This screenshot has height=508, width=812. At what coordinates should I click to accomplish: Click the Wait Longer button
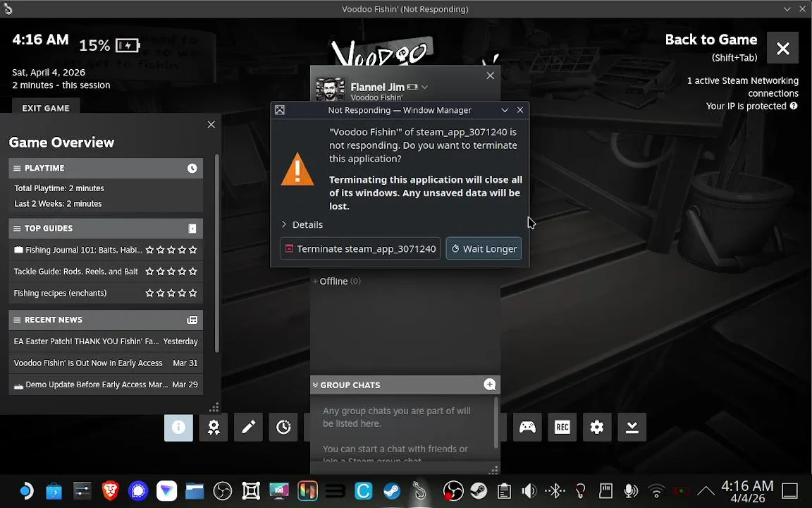pyautogui.click(x=484, y=249)
